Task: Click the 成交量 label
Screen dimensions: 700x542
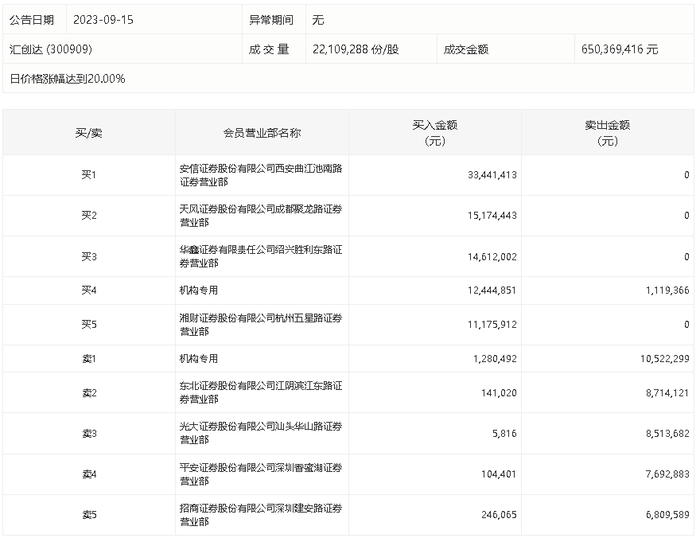Action: 269,49
